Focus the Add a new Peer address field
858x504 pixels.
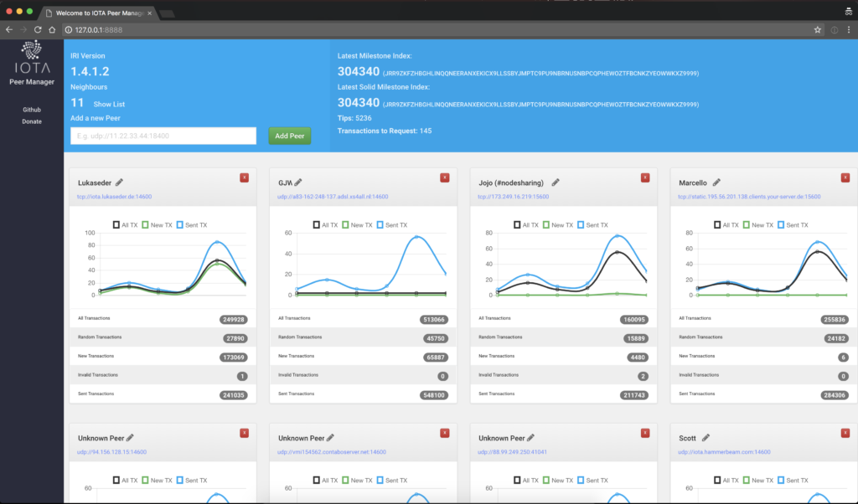[163, 136]
